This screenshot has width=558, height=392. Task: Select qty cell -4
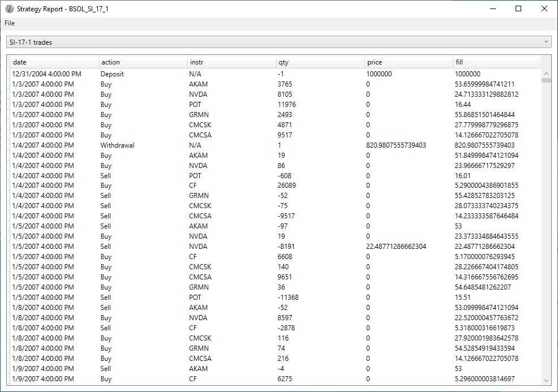pos(281,368)
